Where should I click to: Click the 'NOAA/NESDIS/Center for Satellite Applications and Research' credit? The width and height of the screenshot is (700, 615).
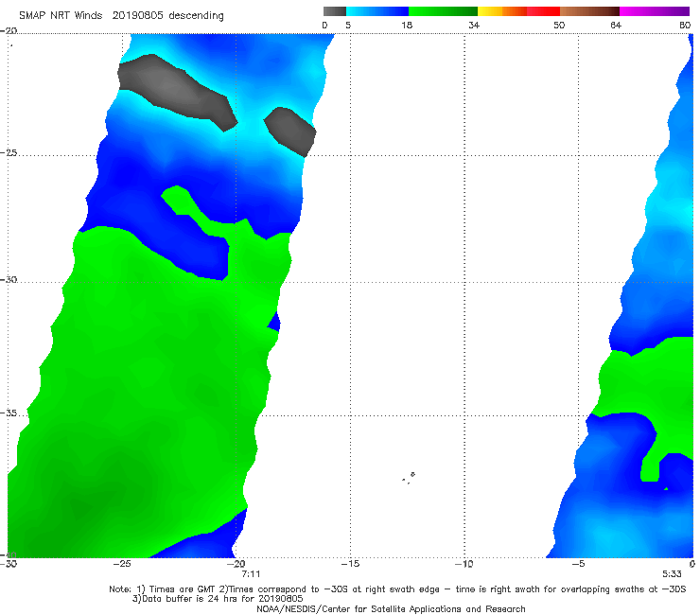tap(391, 608)
